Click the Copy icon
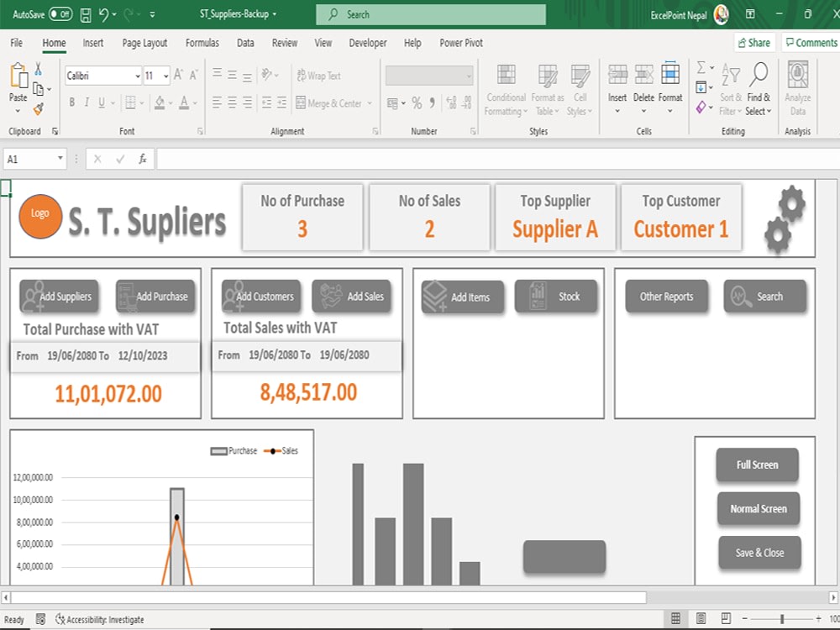This screenshot has height=630, width=840. (38, 89)
